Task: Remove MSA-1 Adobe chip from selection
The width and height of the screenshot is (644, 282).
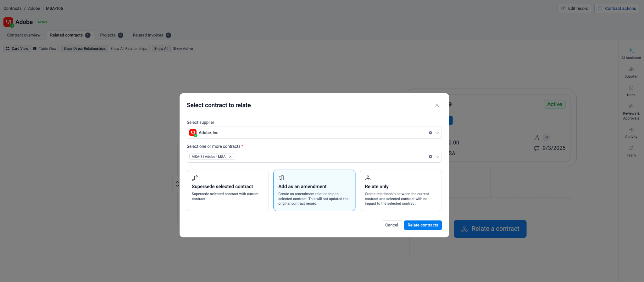Action: (230, 157)
